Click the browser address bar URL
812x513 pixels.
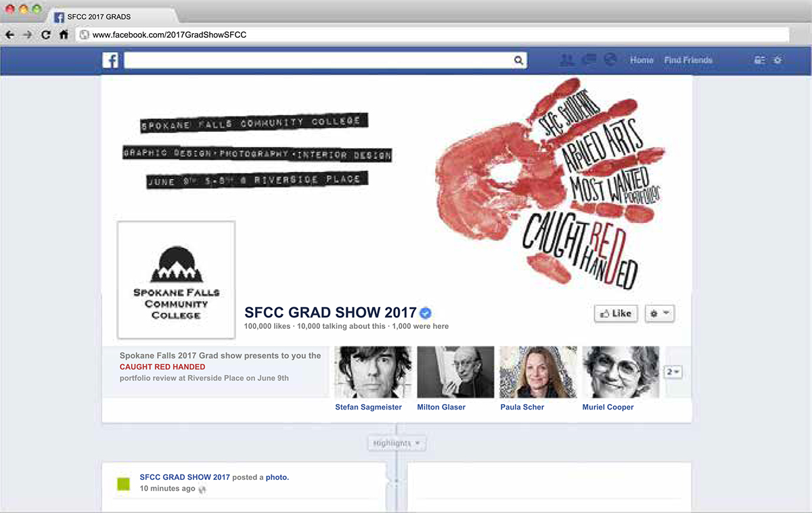[433, 35]
